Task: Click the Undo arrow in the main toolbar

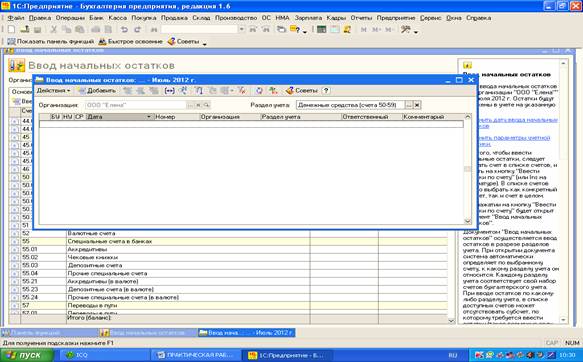Action: point(124,29)
